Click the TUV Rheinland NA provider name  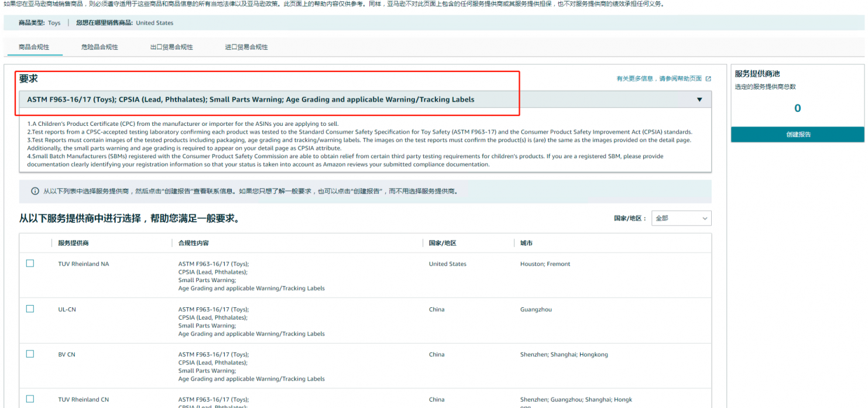[84, 264]
